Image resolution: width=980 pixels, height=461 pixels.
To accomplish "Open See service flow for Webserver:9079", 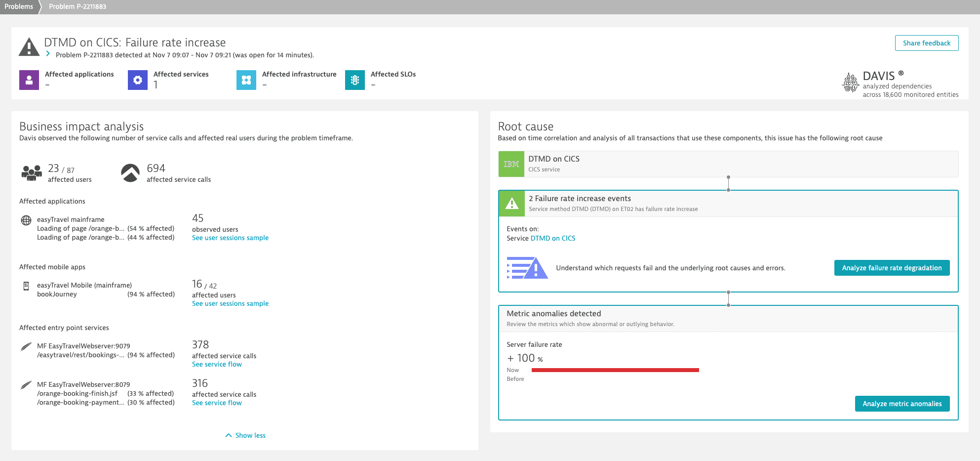I will [x=217, y=364].
